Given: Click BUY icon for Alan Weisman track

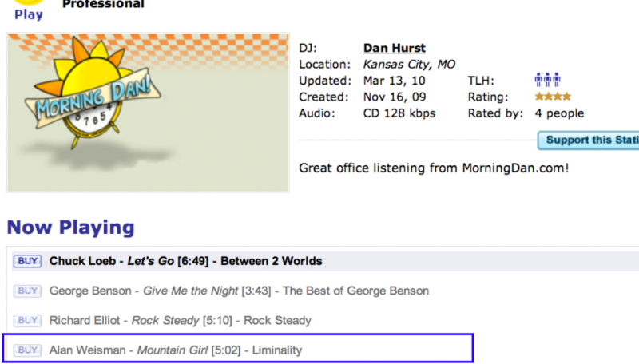Looking at the screenshot, I should 26,350.
